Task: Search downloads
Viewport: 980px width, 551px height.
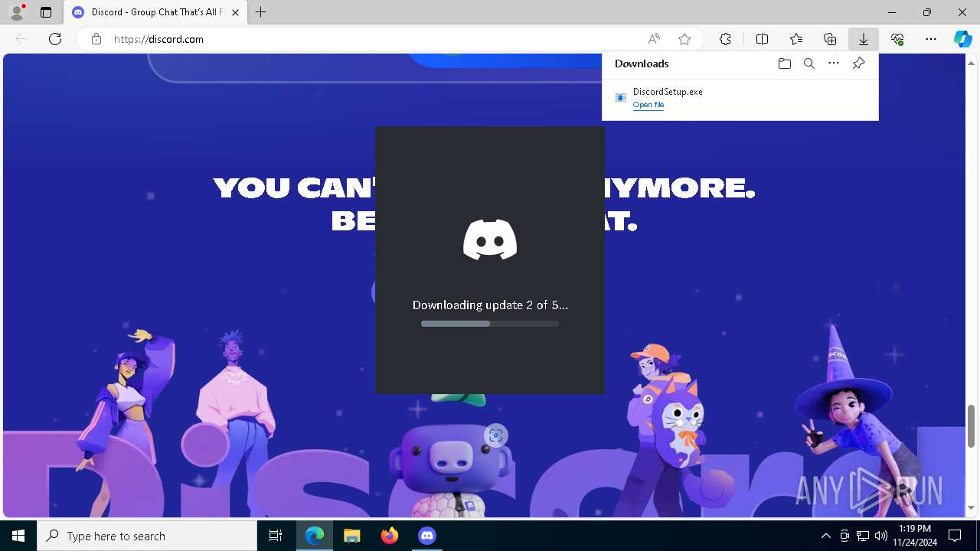Action: (809, 64)
